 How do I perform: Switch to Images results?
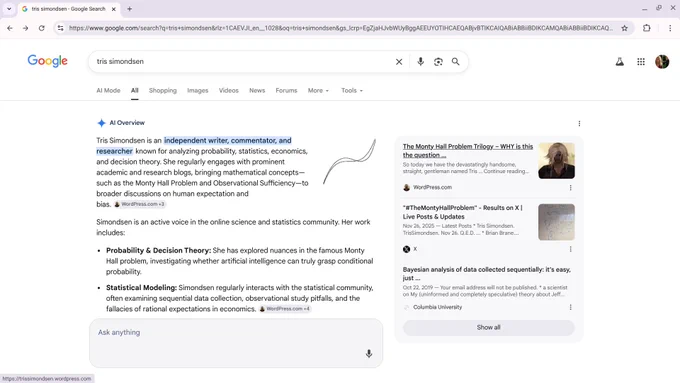pos(198,90)
